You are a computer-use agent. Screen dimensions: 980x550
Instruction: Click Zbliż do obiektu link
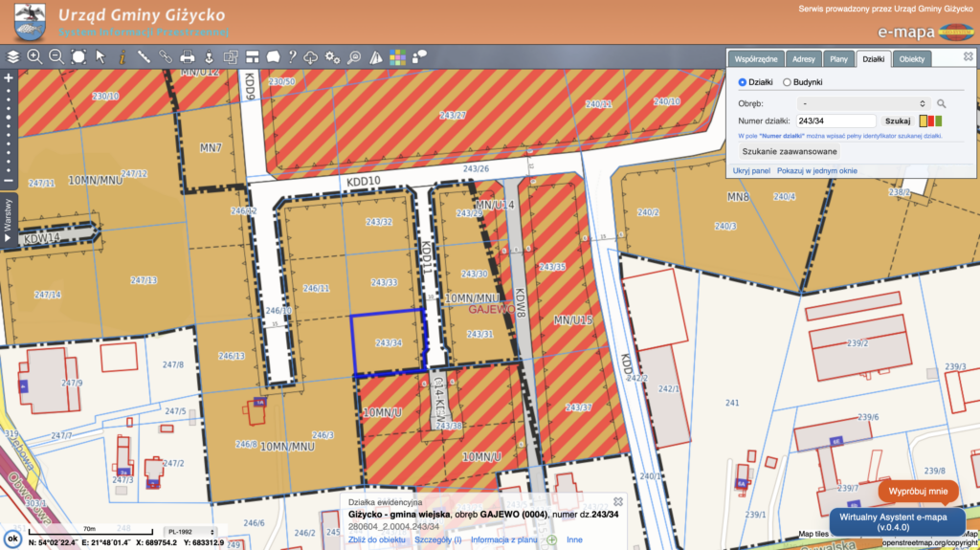377,540
